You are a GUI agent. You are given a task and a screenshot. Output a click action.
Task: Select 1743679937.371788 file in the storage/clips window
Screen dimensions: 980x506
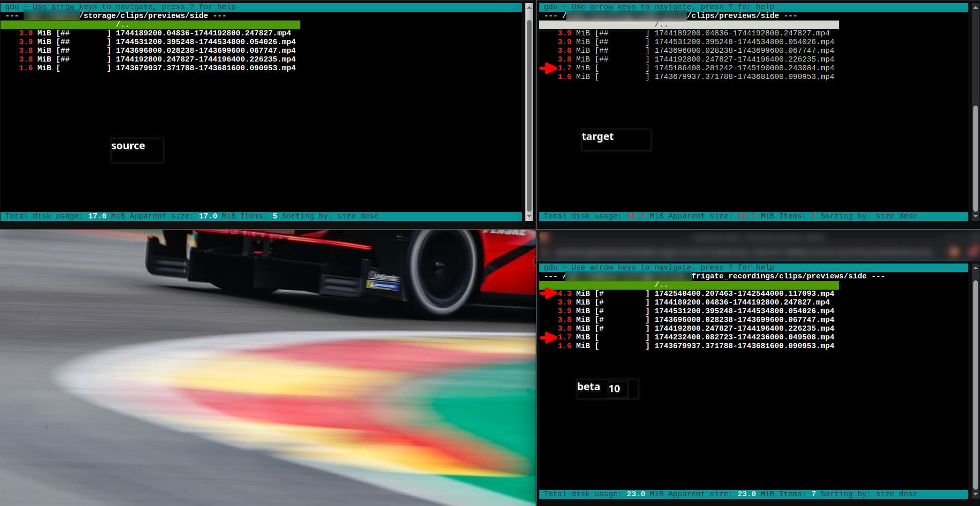pyautogui.click(x=157, y=68)
